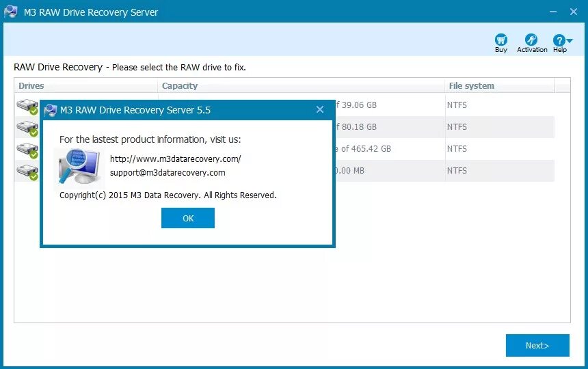Screen dimensions: 588x369
Task: Select the fourth drive icon in the list
Action: click(27, 172)
